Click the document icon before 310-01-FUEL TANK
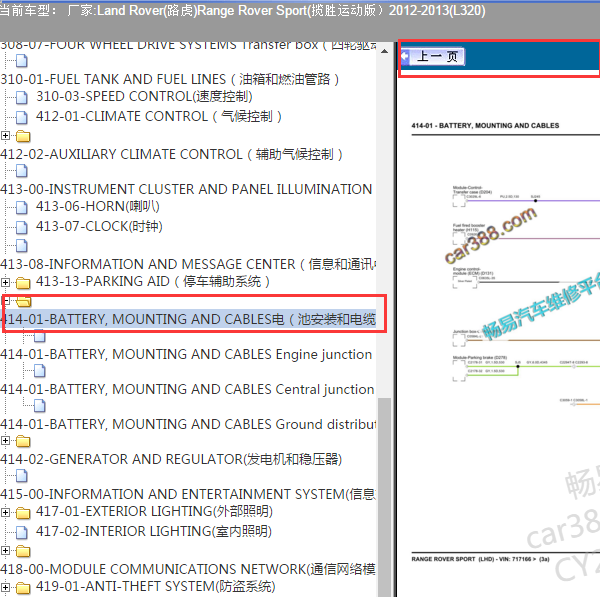The width and height of the screenshot is (600, 597). [22, 61]
